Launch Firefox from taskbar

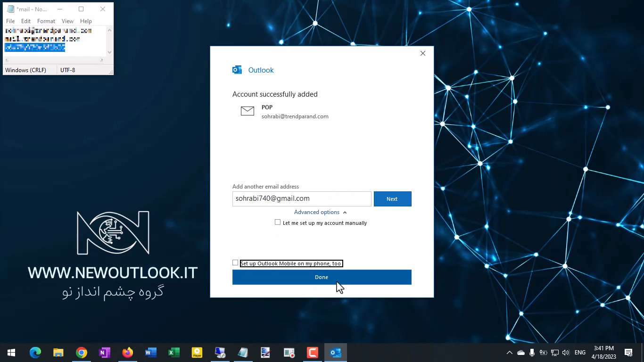coord(127,353)
